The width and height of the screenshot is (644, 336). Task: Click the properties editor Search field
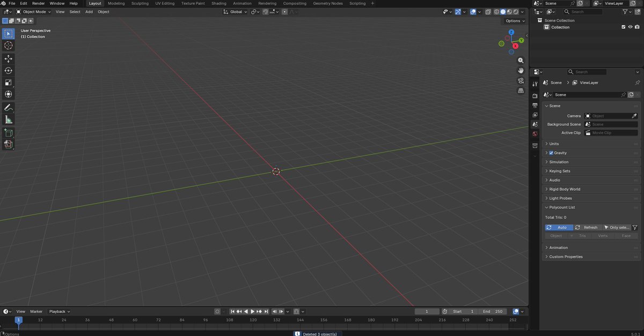tap(588, 72)
